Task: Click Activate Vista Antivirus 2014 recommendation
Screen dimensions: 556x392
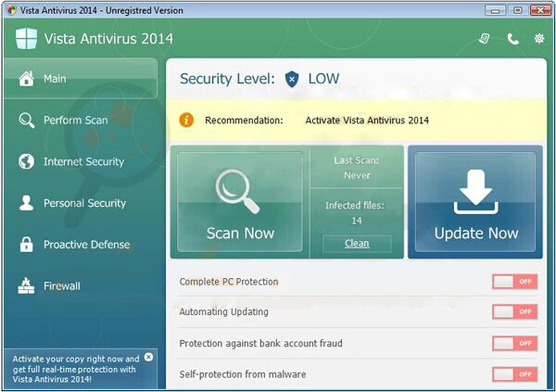Action: tap(367, 120)
